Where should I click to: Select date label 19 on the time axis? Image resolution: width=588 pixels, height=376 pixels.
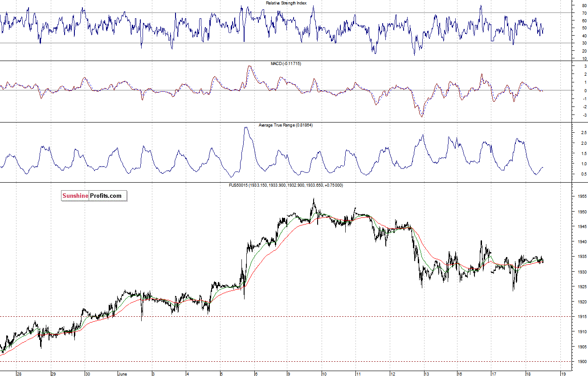click(563, 373)
